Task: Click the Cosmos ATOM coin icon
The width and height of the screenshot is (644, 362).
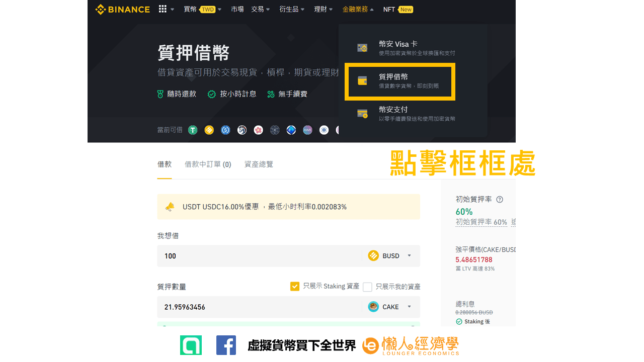Action: pyautogui.click(x=275, y=130)
